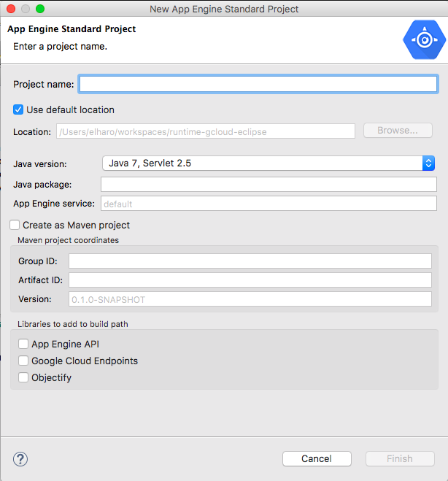Click the 'Project name:' label
The width and height of the screenshot is (448, 481).
[x=44, y=85]
